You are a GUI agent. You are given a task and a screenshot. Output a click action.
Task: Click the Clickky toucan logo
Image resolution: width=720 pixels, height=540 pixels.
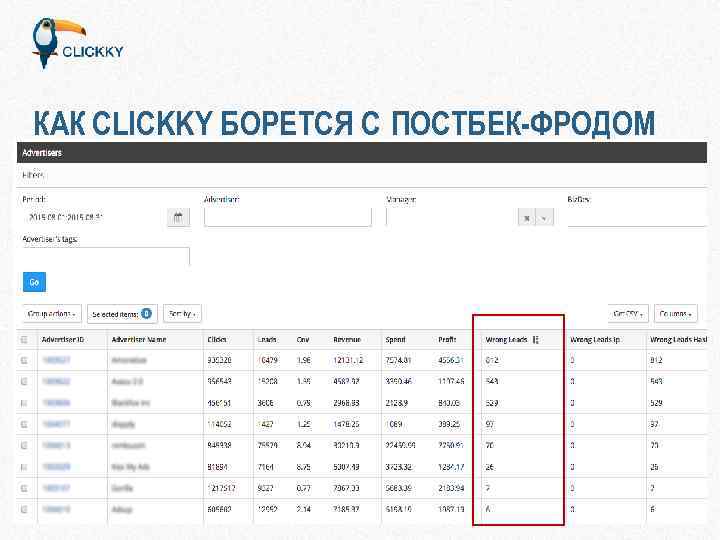(x=78, y=43)
